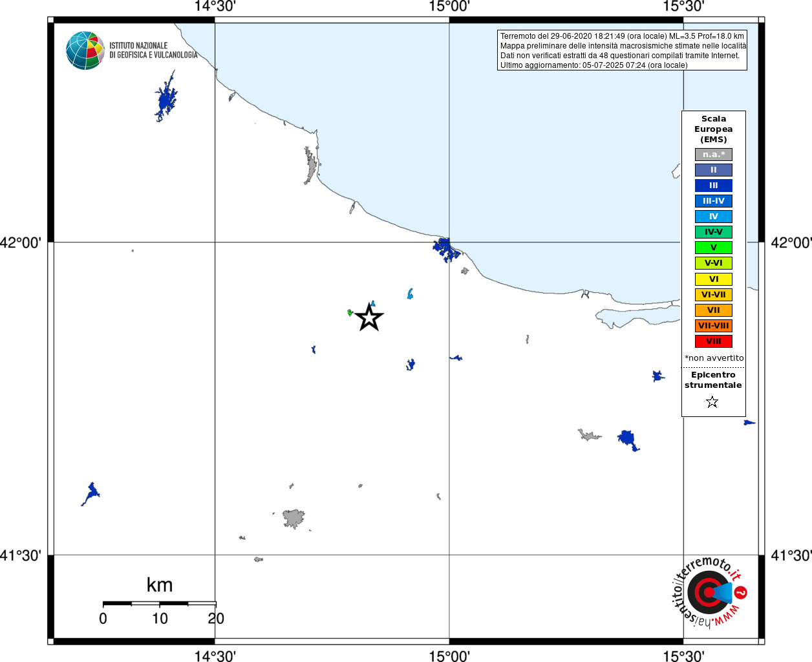
Task: Click the INGV globe logo
Action: [85, 50]
